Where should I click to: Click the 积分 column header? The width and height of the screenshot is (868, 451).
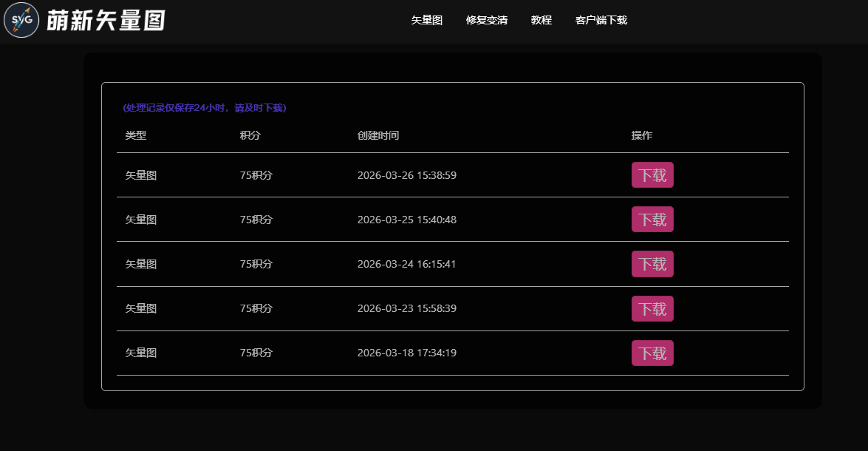click(250, 136)
